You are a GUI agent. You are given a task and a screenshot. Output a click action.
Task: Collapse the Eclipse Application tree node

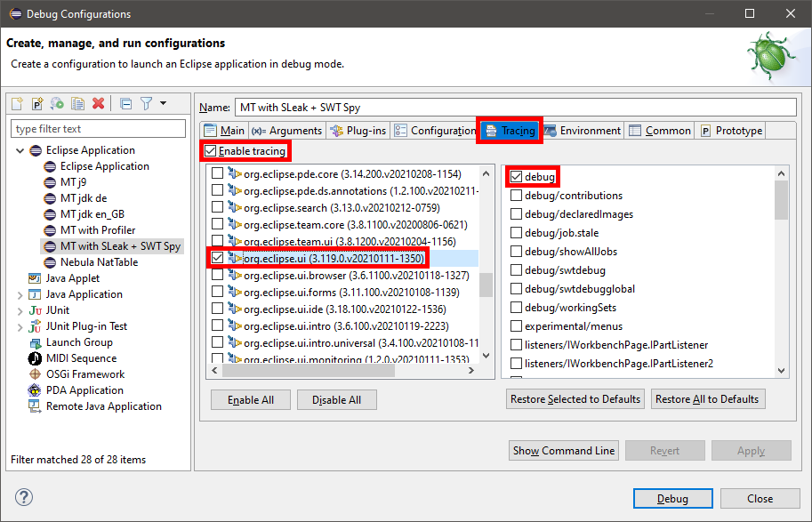tap(21, 149)
